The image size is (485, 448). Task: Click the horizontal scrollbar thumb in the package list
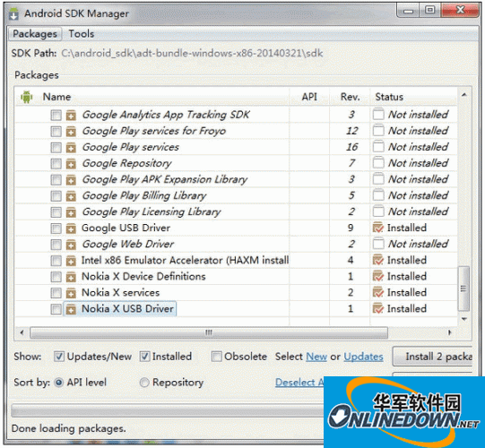click(x=209, y=333)
